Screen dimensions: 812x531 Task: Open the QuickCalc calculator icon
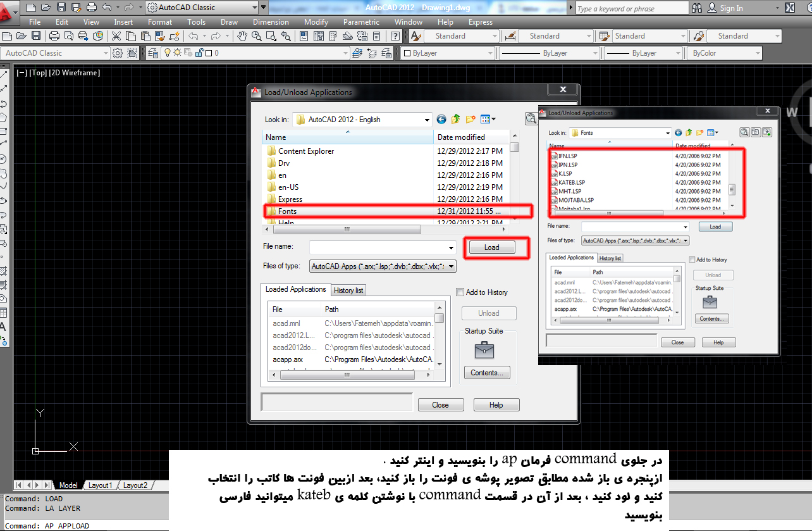[377, 36]
